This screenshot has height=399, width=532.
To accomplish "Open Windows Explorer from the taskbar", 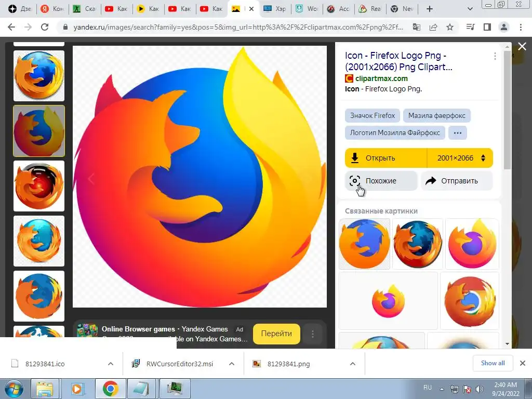I will (45, 389).
